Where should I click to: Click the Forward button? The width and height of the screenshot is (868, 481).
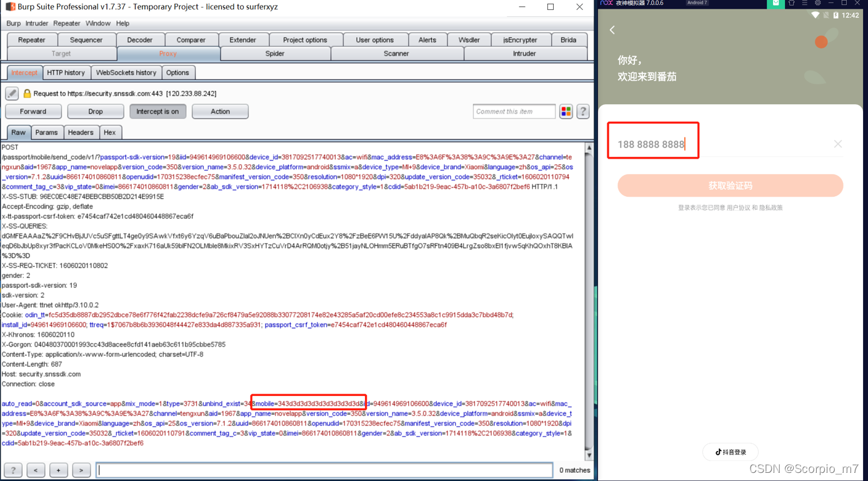coord(33,111)
